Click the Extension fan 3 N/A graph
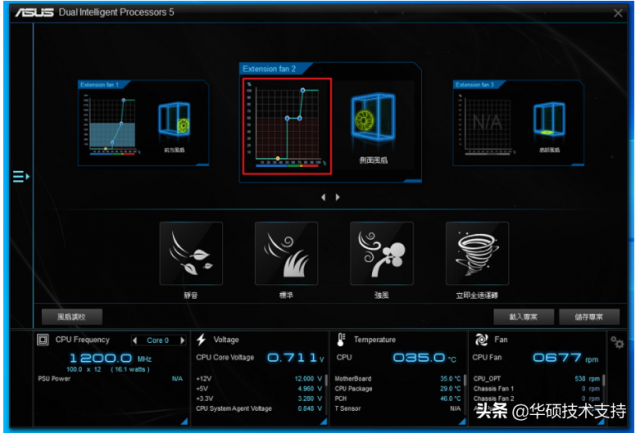The height and width of the screenshot is (433, 640). [x=487, y=124]
